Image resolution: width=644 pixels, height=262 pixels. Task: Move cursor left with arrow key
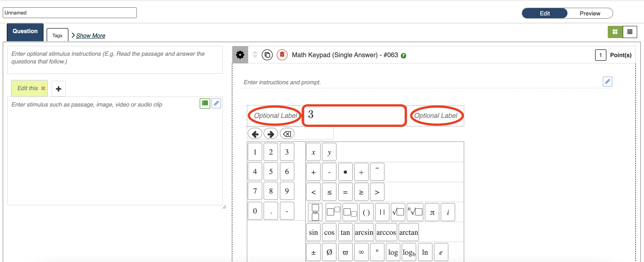click(x=255, y=134)
